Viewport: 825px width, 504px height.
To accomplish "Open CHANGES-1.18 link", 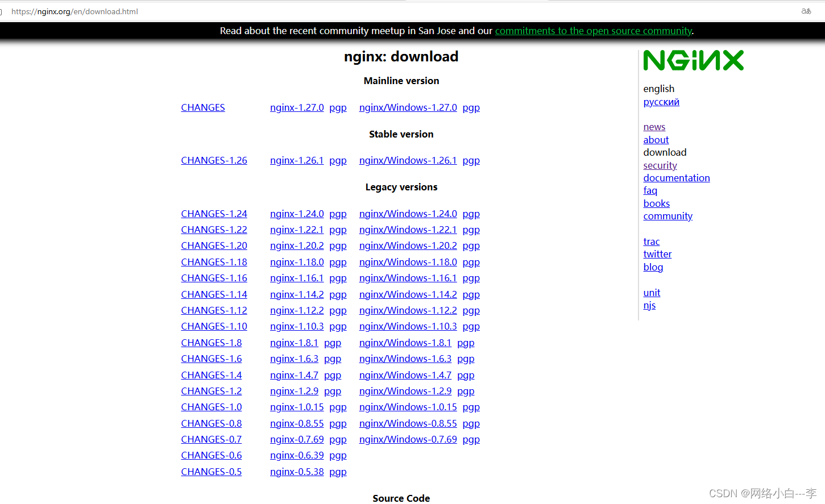I will tap(214, 262).
